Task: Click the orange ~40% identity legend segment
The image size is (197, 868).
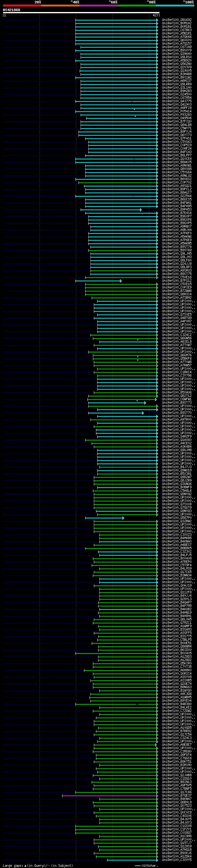Action: coord(60,6)
